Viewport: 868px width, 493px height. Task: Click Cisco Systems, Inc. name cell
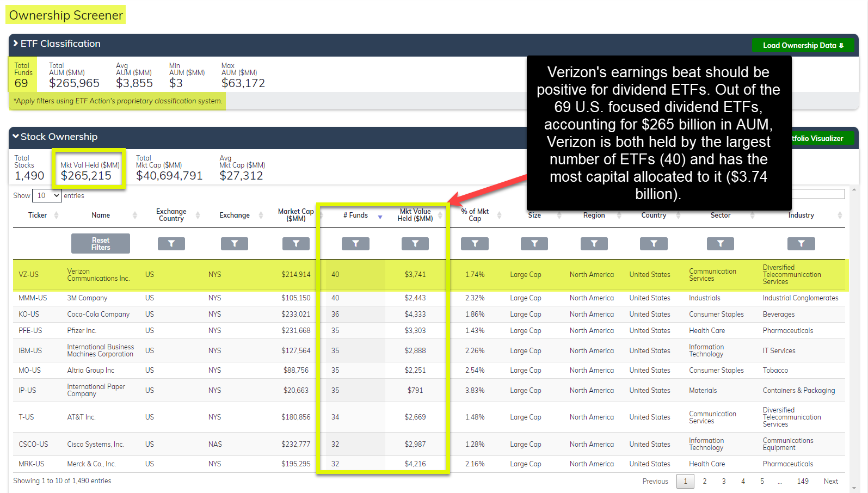pyautogui.click(x=96, y=445)
